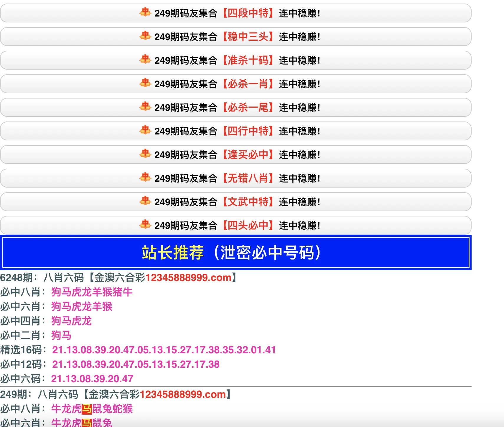The image size is (504, 427).
Task: Click the icon beside 必杀一尾 row
Action: pos(145,107)
